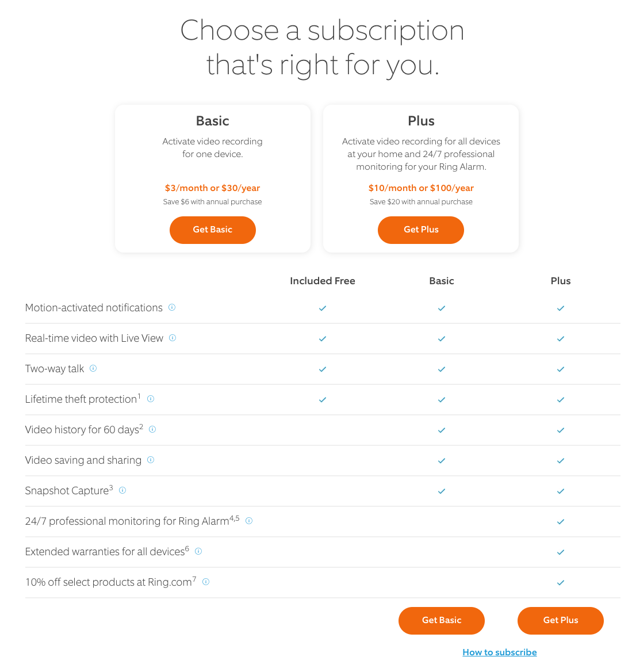Click Get Basic button in Basic card
The width and height of the screenshot is (632, 672).
click(213, 230)
